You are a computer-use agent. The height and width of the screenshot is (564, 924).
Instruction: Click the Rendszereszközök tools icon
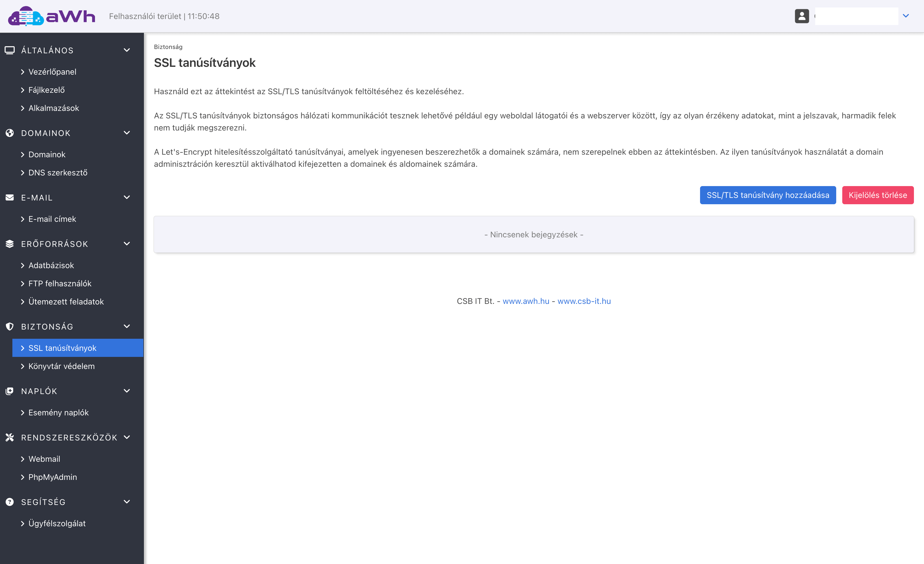[x=10, y=437]
